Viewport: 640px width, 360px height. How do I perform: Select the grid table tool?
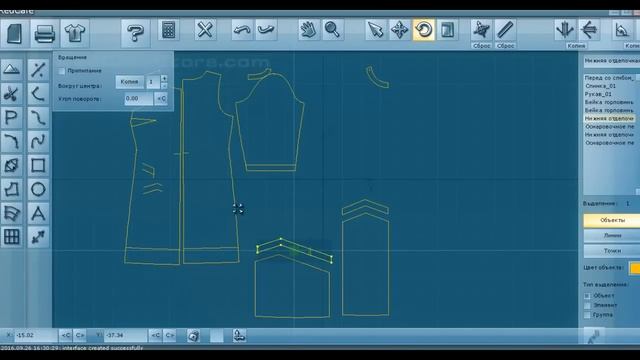coord(12,237)
